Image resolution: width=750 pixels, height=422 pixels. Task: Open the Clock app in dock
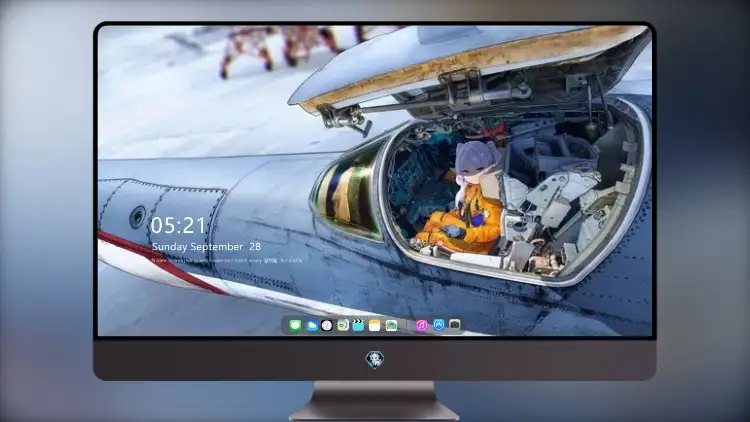tap(327, 326)
